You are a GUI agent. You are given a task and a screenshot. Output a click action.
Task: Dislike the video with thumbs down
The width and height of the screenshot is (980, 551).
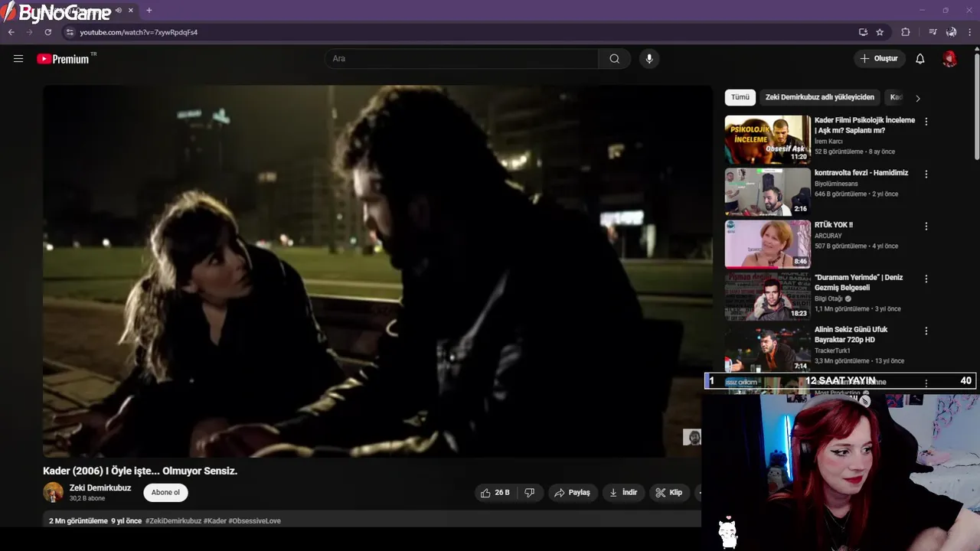pos(529,493)
